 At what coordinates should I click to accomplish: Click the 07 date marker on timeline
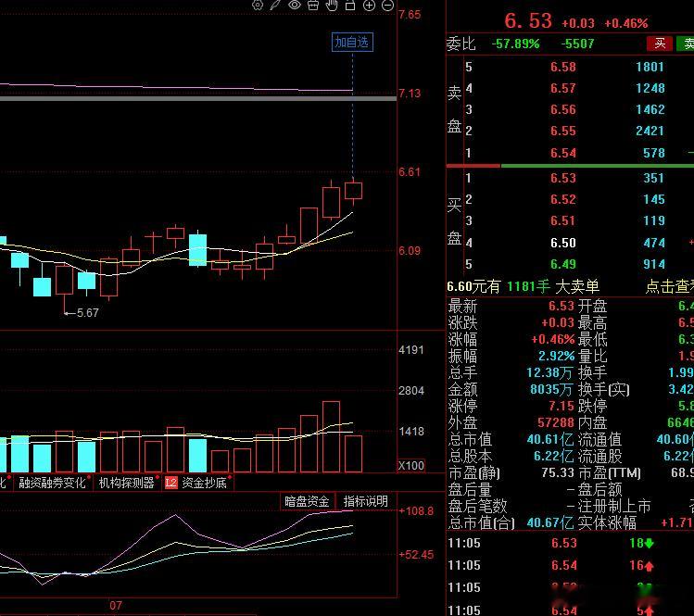116,606
